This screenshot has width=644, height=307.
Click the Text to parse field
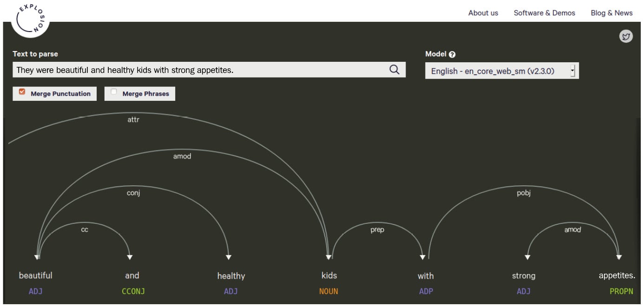(209, 70)
